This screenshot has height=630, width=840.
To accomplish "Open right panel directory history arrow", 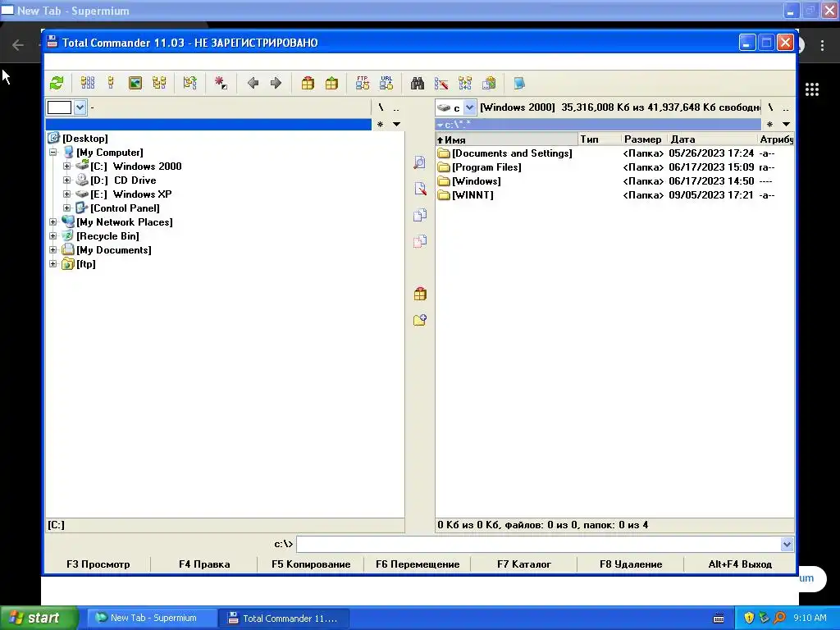I will (x=786, y=125).
